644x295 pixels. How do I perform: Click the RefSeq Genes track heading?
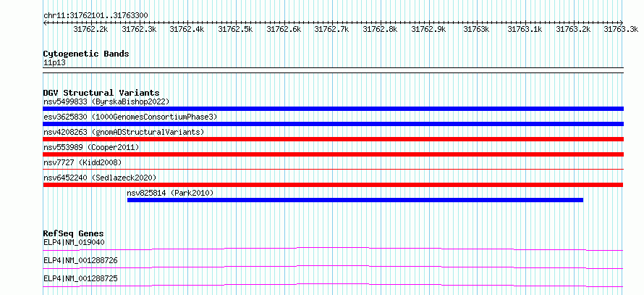74,233
